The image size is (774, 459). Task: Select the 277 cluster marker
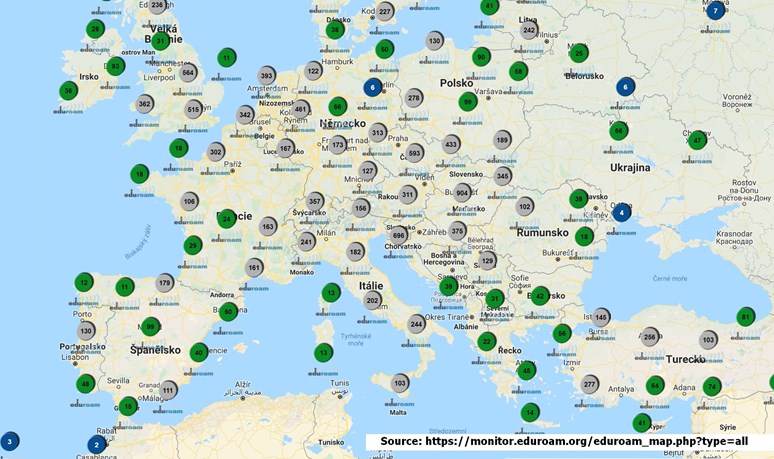click(590, 384)
